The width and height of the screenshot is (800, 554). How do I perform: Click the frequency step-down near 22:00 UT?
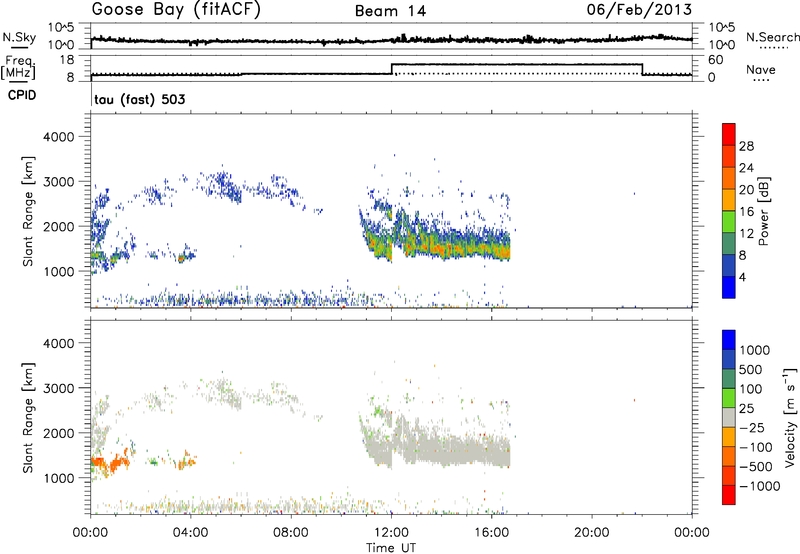click(642, 69)
